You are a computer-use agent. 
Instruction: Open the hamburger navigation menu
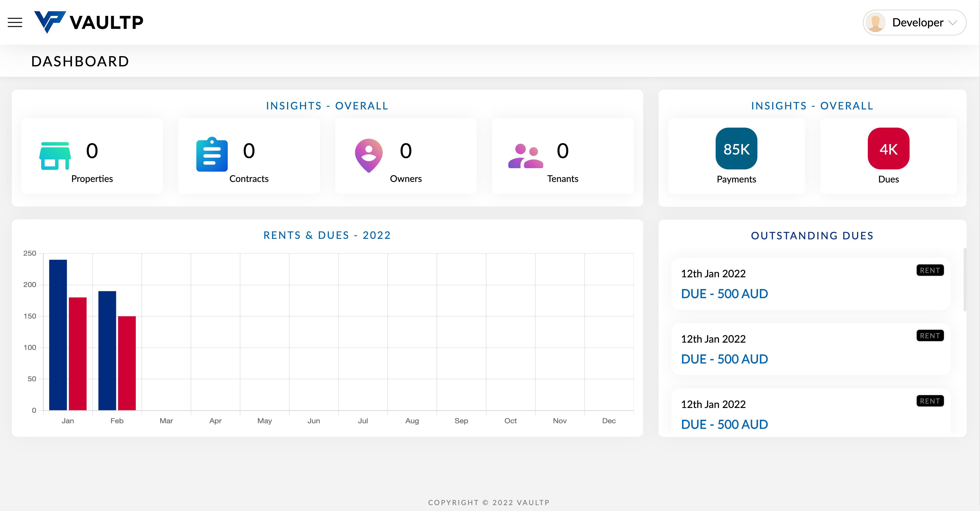click(15, 23)
